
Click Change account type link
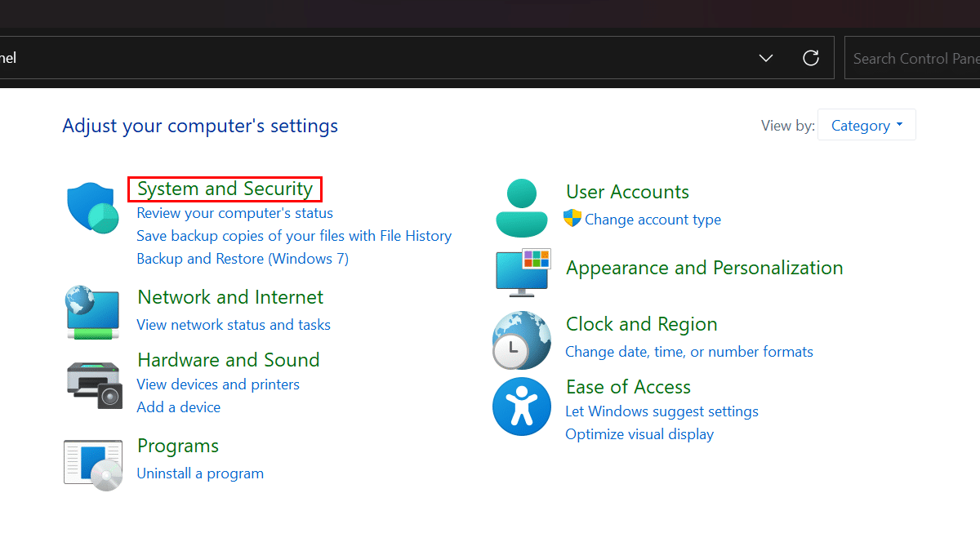653,220
